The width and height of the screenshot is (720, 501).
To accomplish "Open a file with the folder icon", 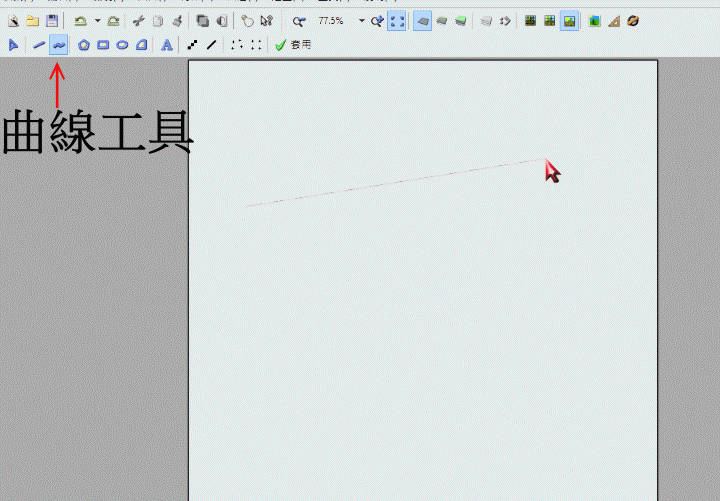I will tap(33, 21).
